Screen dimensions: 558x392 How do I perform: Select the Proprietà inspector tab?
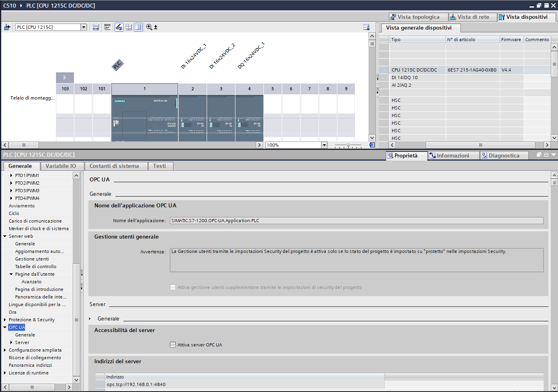(406, 155)
